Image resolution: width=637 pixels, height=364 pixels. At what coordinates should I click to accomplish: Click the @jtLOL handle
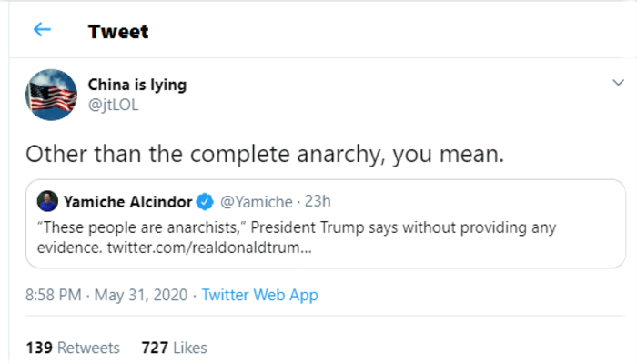coord(113,104)
